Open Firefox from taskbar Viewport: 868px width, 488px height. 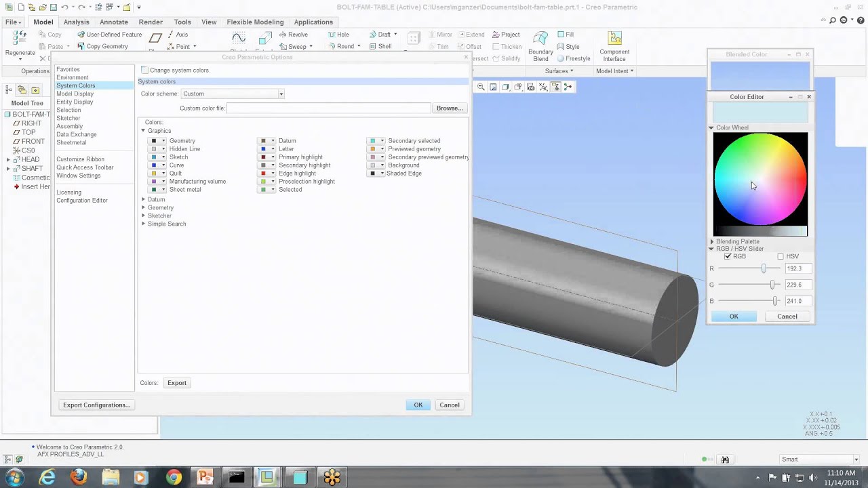click(79, 477)
